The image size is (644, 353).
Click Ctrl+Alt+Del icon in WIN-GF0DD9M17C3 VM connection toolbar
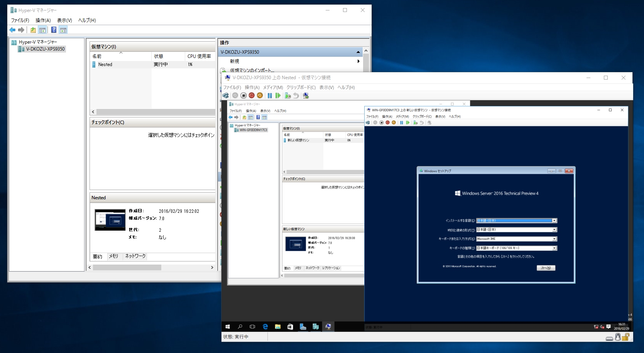pos(368,122)
